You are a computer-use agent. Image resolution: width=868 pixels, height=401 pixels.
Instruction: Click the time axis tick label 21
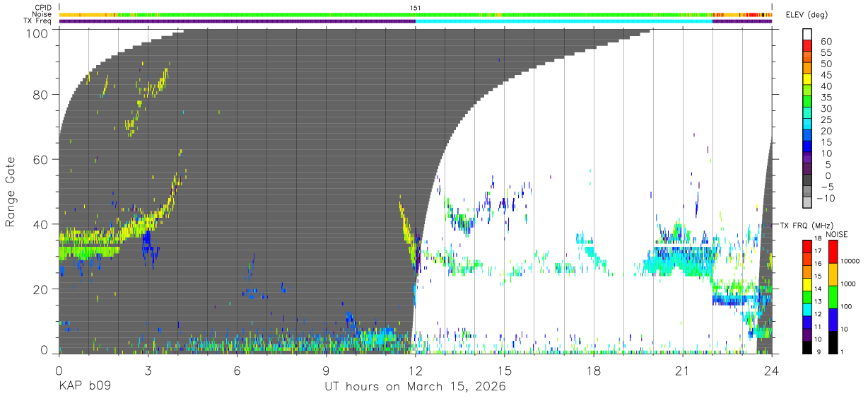682,370
